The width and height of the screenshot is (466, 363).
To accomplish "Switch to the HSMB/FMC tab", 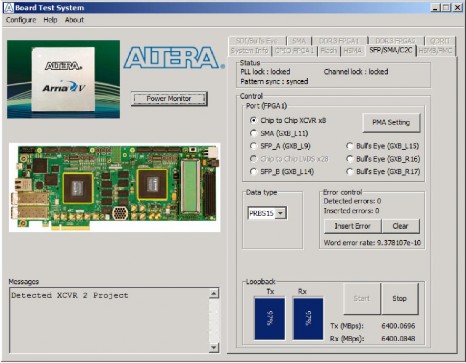I will pyautogui.click(x=435, y=51).
